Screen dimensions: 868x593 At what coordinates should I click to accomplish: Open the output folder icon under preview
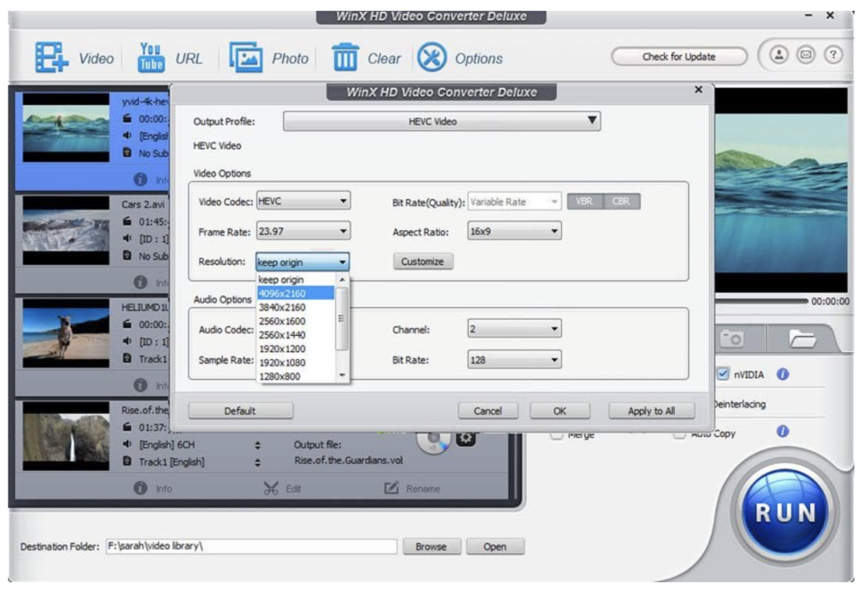(x=802, y=338)
